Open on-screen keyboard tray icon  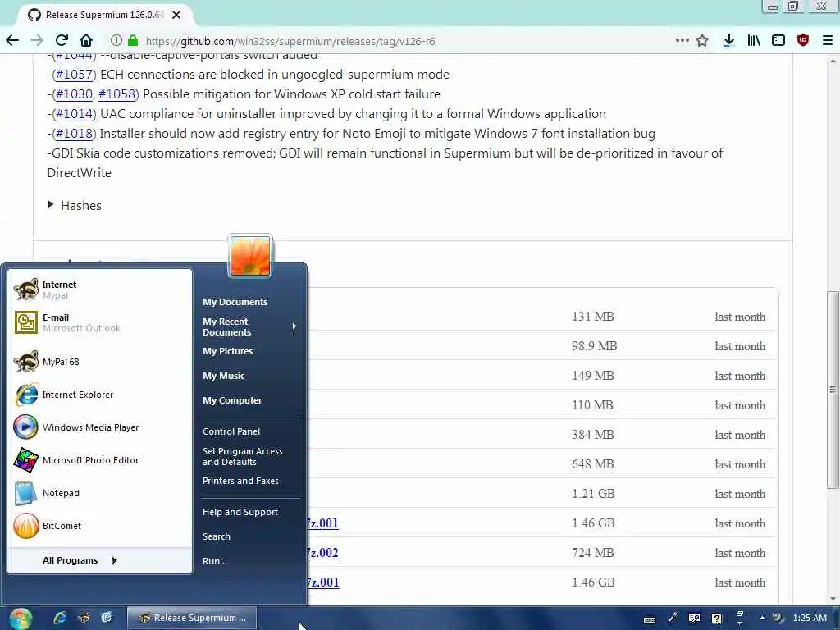pyautogui.click(x=650, y=619)
